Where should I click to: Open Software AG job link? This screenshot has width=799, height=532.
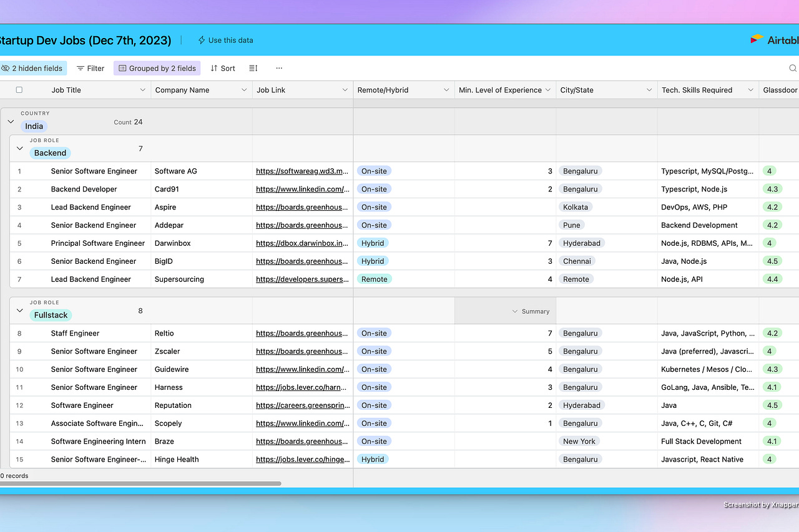coord(302,171)
